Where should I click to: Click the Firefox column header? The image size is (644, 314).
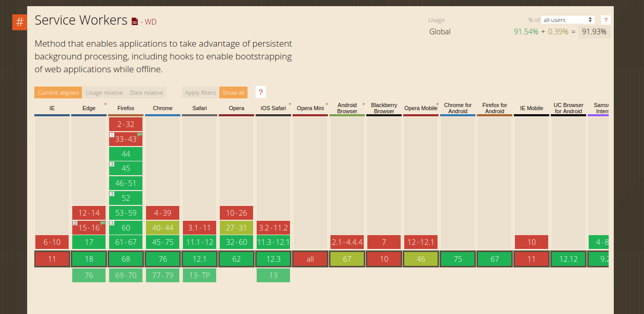click(x=126, y=108)
